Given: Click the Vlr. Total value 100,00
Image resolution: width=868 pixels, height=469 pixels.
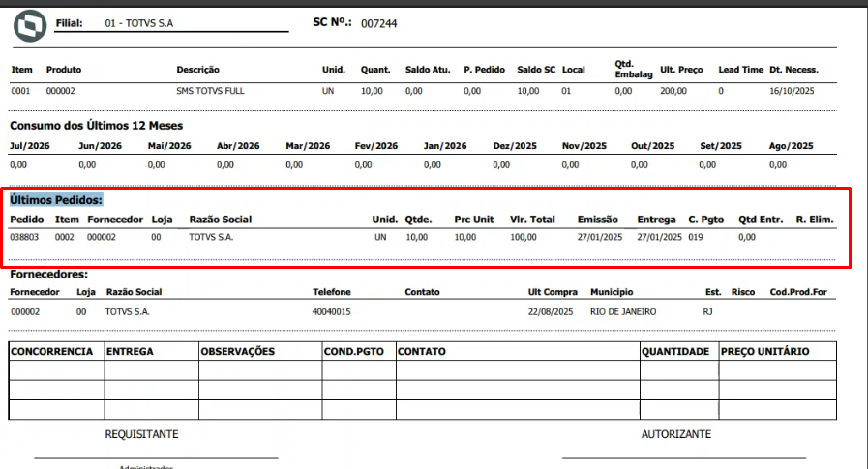Looking at the screenshot, I should (x=524, y=237).
